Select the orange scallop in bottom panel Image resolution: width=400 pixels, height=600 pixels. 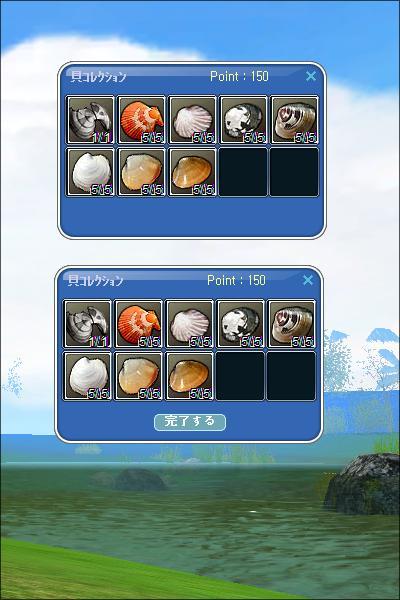(x=139, y=324)
